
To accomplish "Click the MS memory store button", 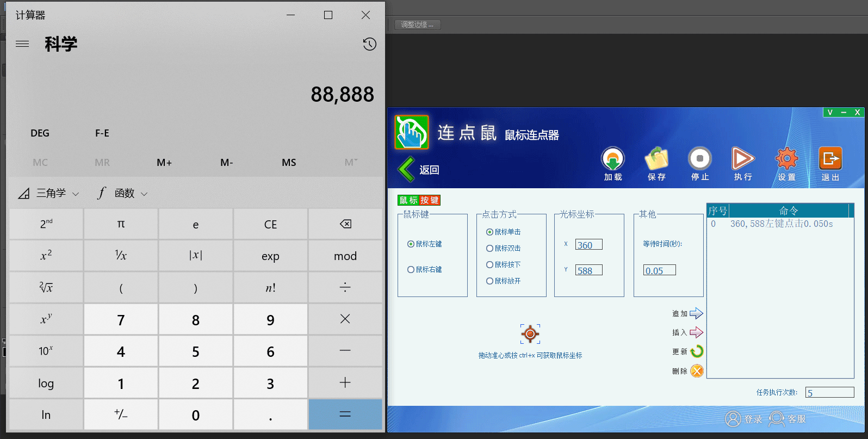I will point(289,163).
